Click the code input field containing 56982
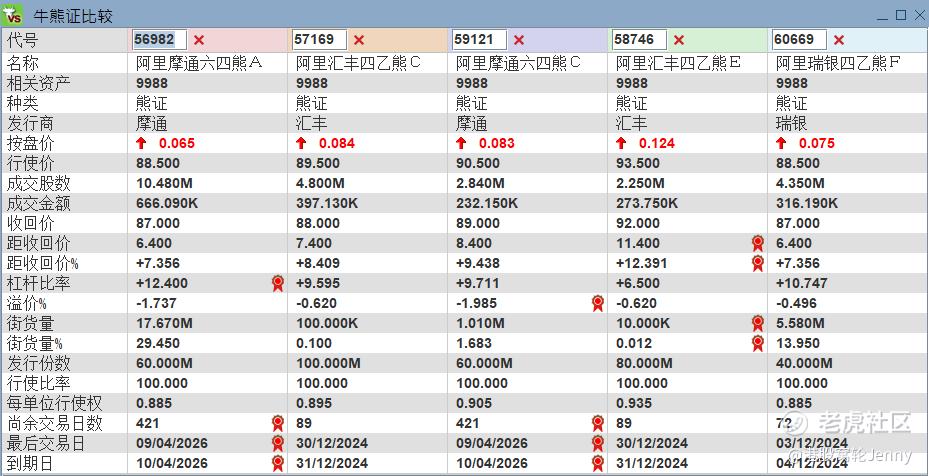 coord(159,40)
